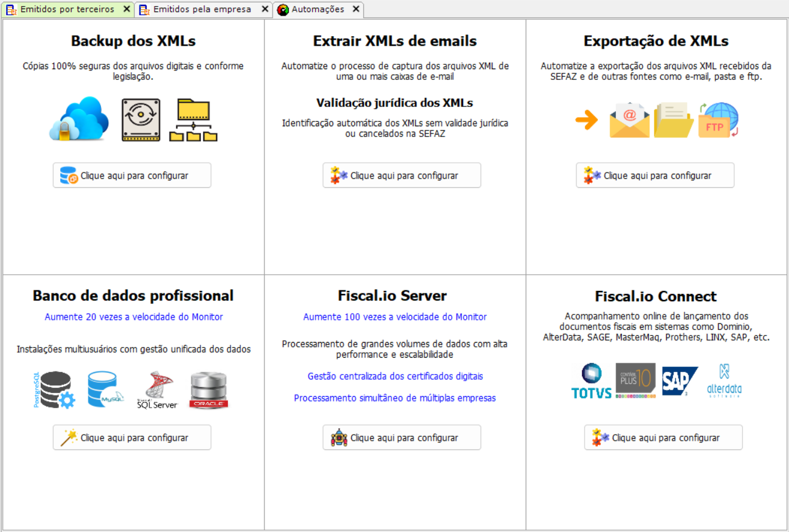Click the orange arrow export icon
Screen dimensions: 789x532
[586, 121]
